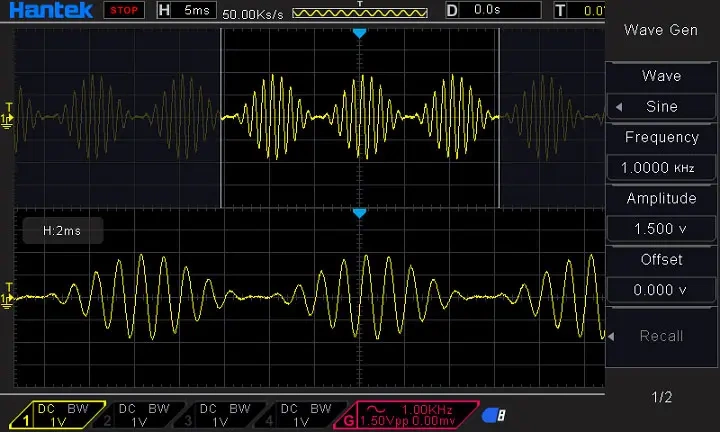Click channel 1 ground marker in upper window

coord(9,116)
